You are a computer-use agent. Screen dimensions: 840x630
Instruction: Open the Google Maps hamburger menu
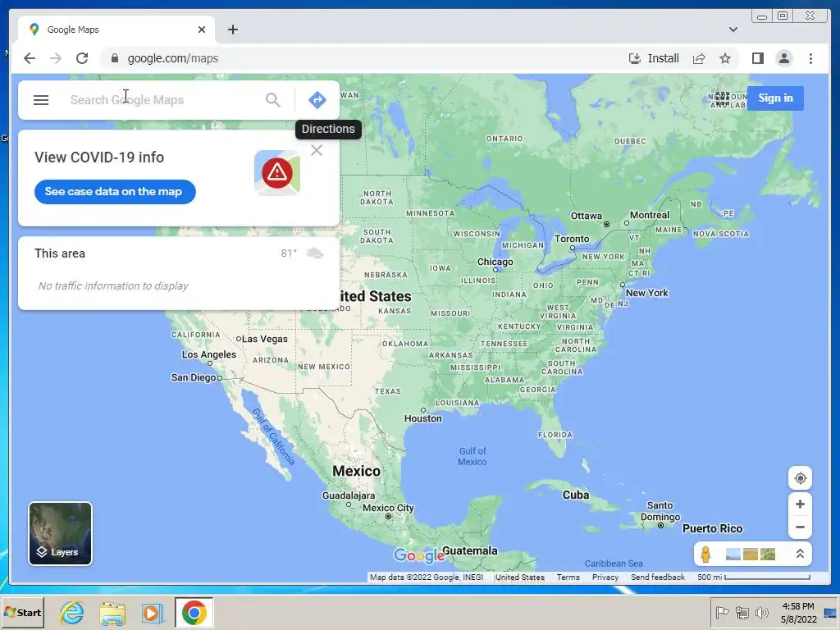tap(41, 99)
